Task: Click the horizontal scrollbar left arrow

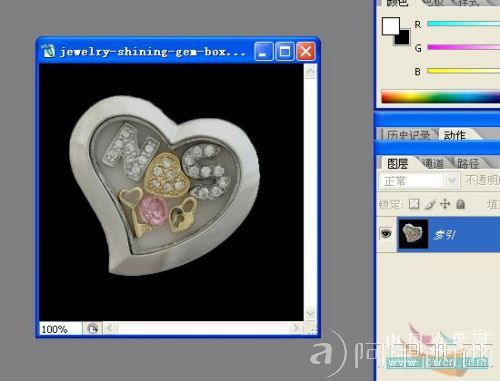Action: tap(110, 329)
